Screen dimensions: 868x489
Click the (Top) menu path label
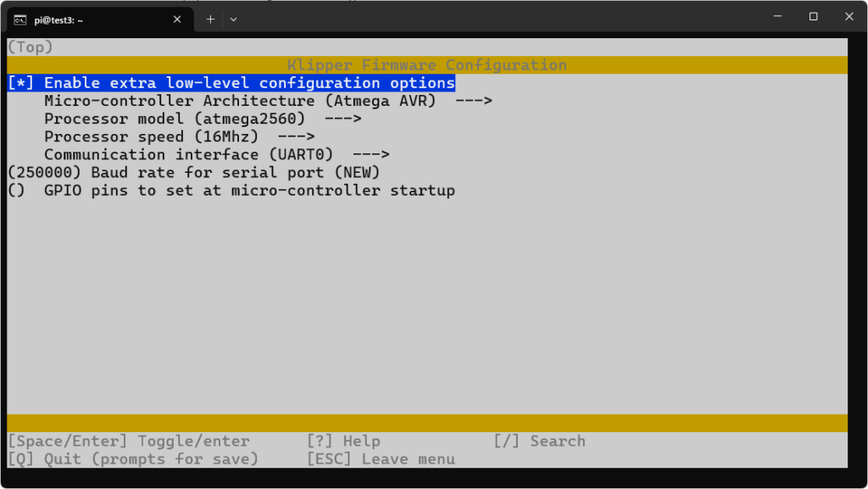click(x=31, y=47)
